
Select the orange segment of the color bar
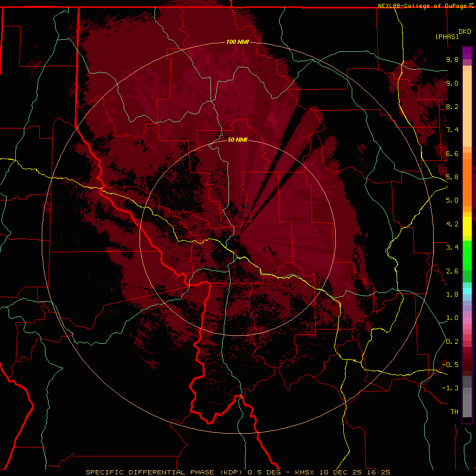coord(467,182)
